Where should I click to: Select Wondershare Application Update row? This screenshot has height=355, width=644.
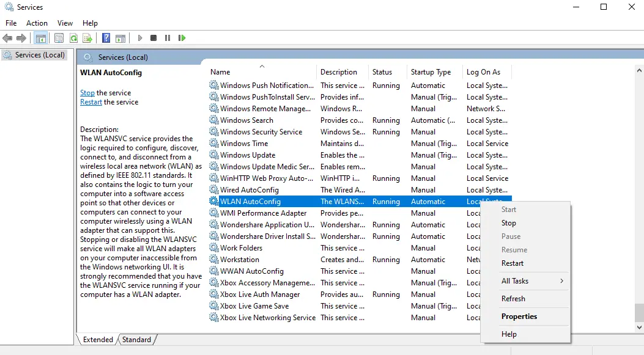pos(344,224)
